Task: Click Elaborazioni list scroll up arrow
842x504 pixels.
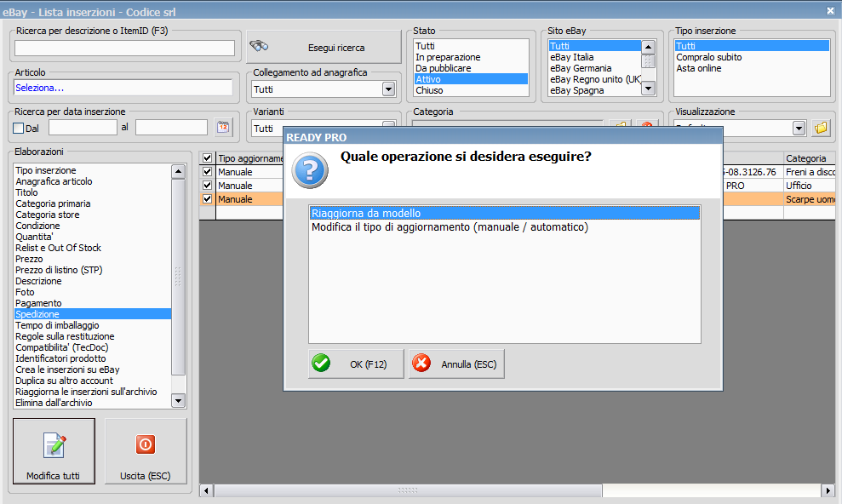Action: pyautogui.click(x=178, y=171)
